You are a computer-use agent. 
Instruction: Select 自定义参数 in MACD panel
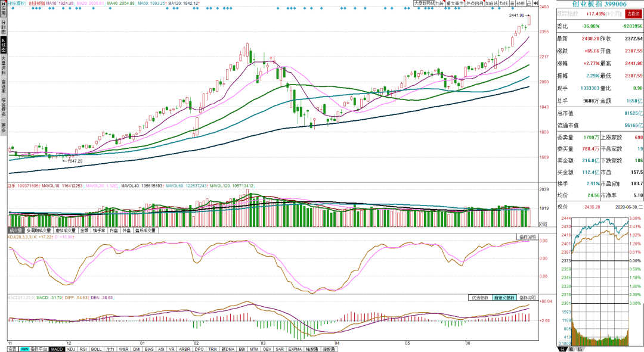504,298
